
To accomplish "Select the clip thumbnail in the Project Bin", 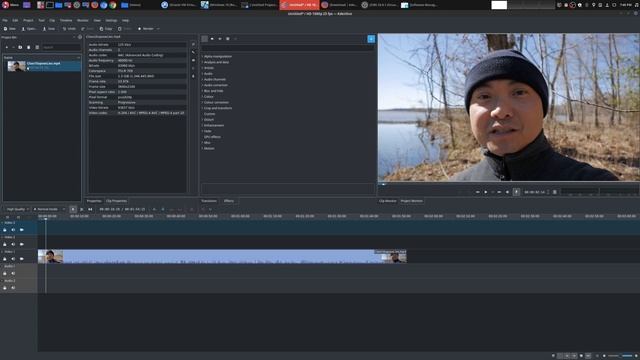I will pos(16,66).
